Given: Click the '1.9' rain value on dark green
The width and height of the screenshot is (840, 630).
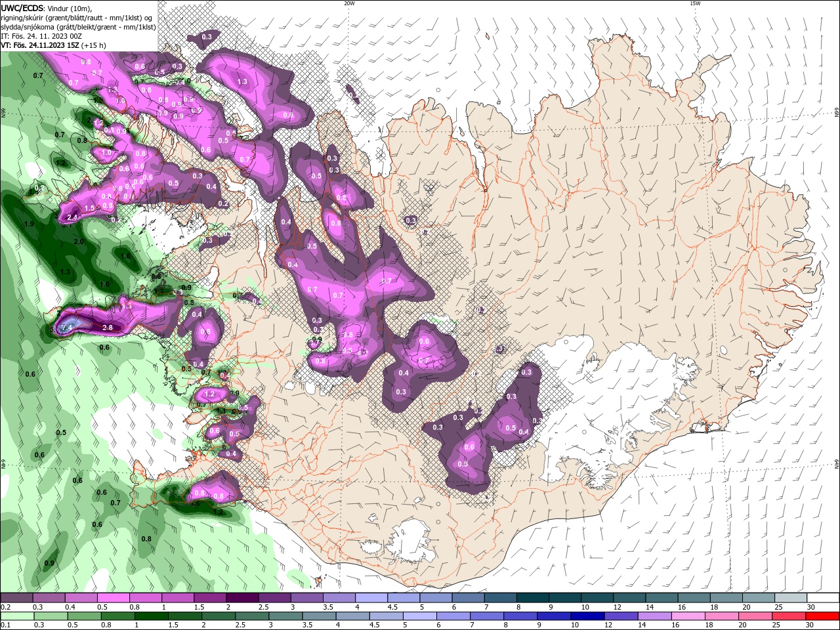Looking at the screenshot, I should click(29, 224).
